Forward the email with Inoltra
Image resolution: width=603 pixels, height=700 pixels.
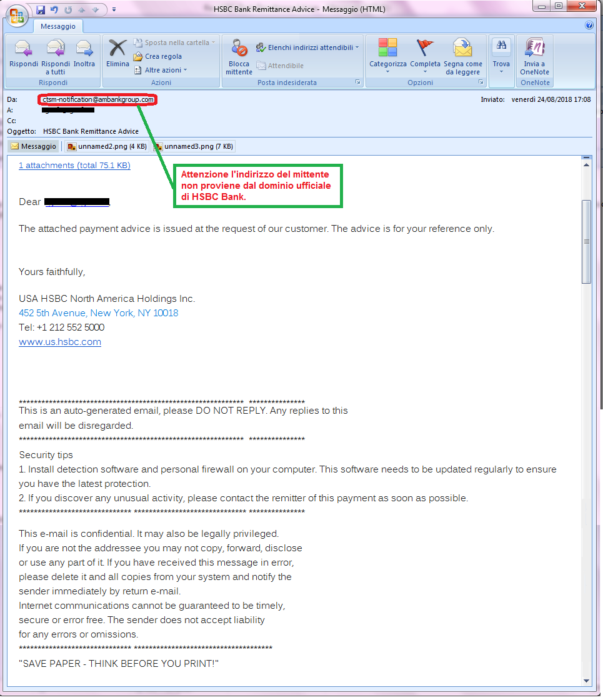84,54
